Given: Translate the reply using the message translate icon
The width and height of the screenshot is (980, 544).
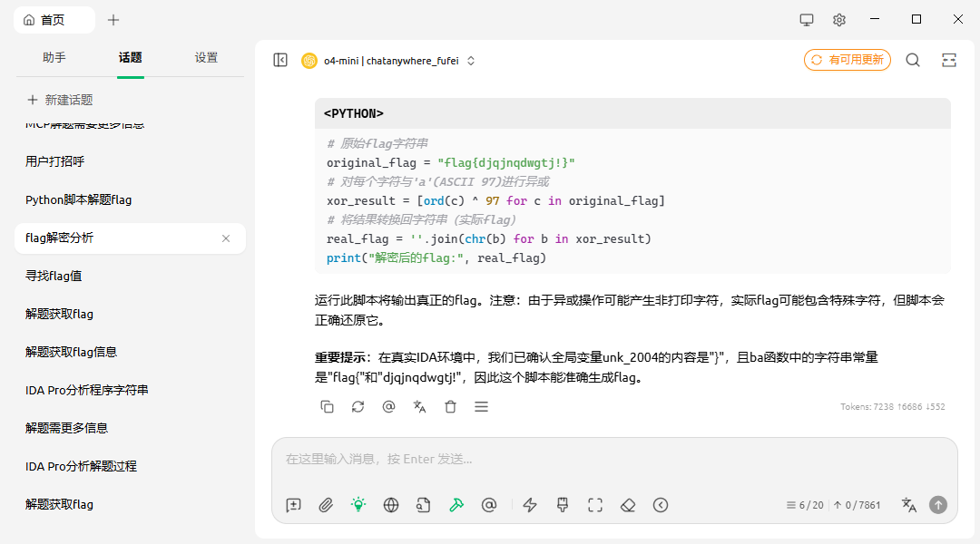Looking at the screenshot, I should [x=419, y=407].
